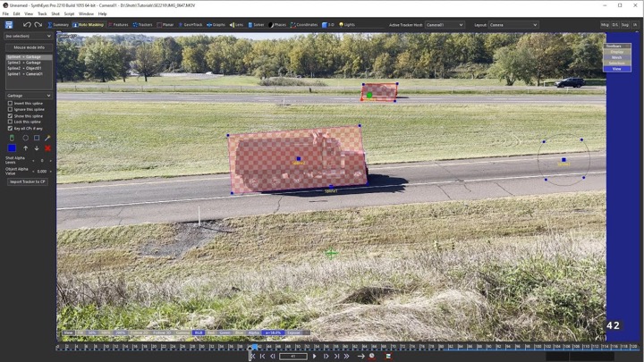Click Import Tracker to CP button

click(x=28, y=181)
